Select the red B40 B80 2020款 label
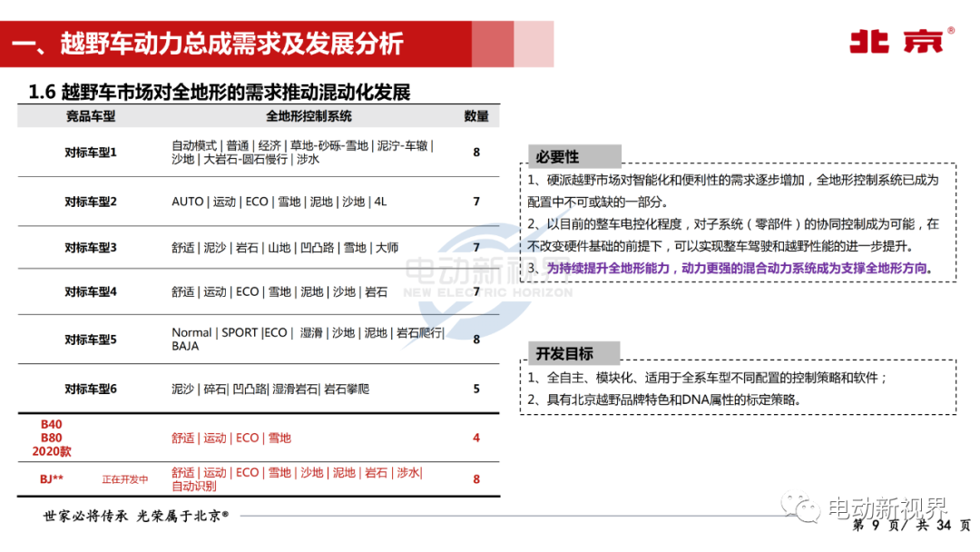 (52, 438)
